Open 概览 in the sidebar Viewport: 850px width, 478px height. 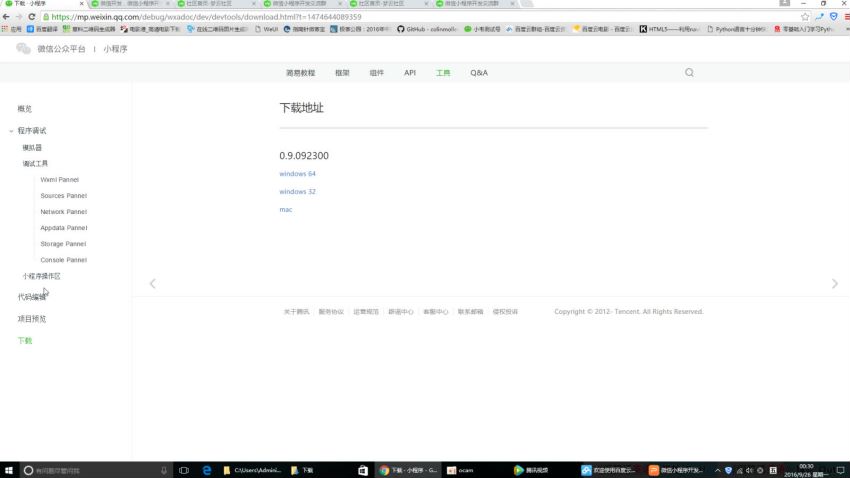[x=24, y=109]
